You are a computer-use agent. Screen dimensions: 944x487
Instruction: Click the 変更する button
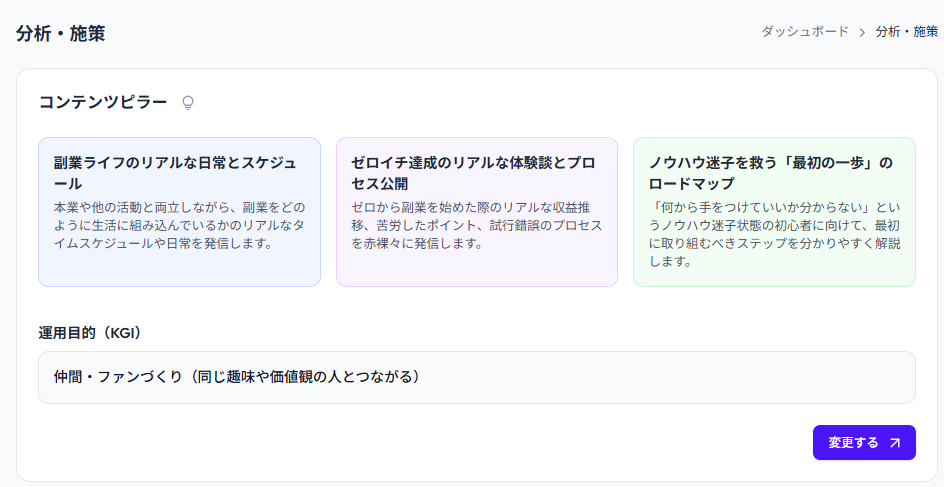864,442
